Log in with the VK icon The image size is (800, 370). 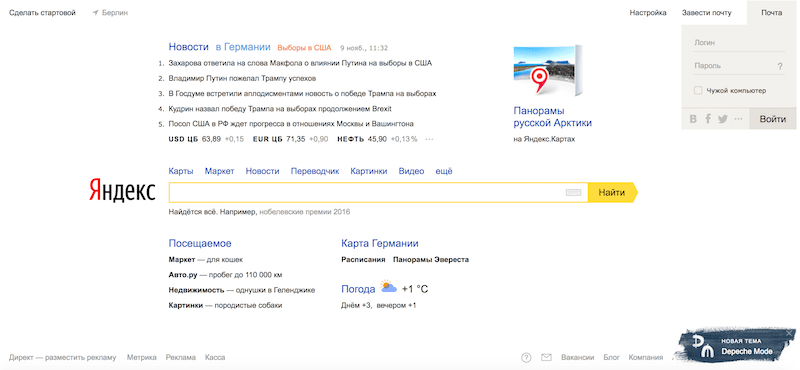(x=693, y=119)
